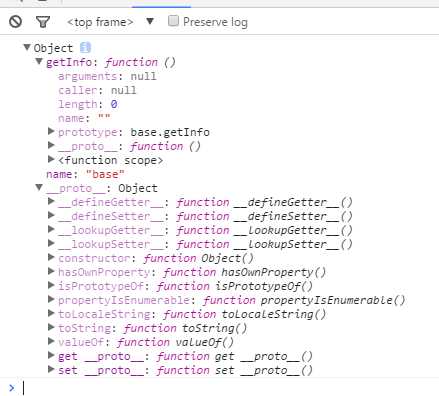Expand the __defineGetter__ entry
Viewport: 439px width, 396px height.
[x=51, y=201]
